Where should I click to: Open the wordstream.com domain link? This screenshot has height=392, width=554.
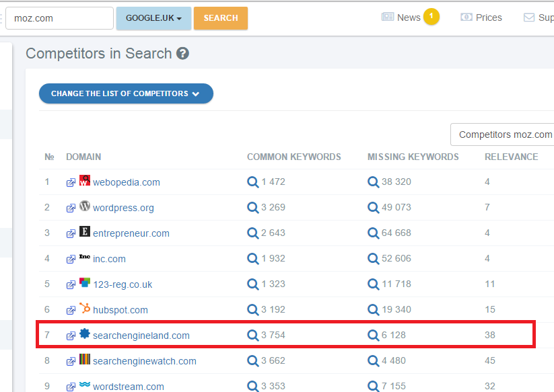click(x=129, y=387)
